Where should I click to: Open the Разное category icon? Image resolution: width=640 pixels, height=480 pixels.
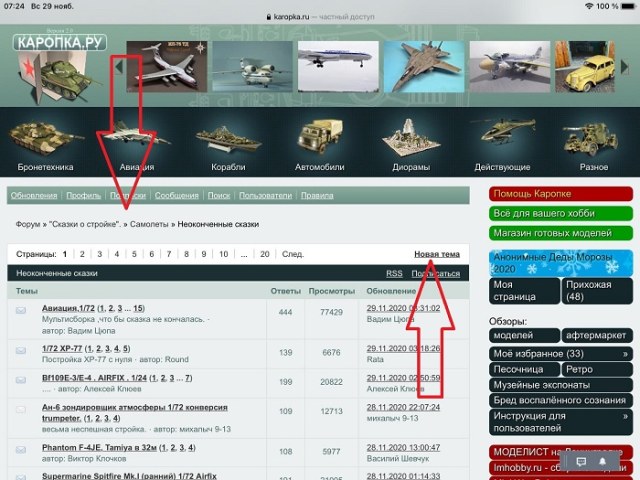pos(593,137)
